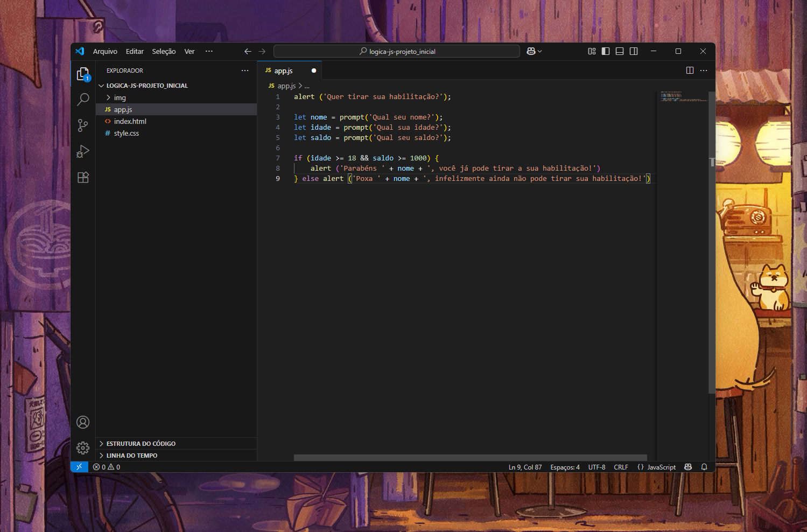The width and height of the screenshot is (807, 532).
Task: Click the VS Code logo icon
Action: point(80,51)
